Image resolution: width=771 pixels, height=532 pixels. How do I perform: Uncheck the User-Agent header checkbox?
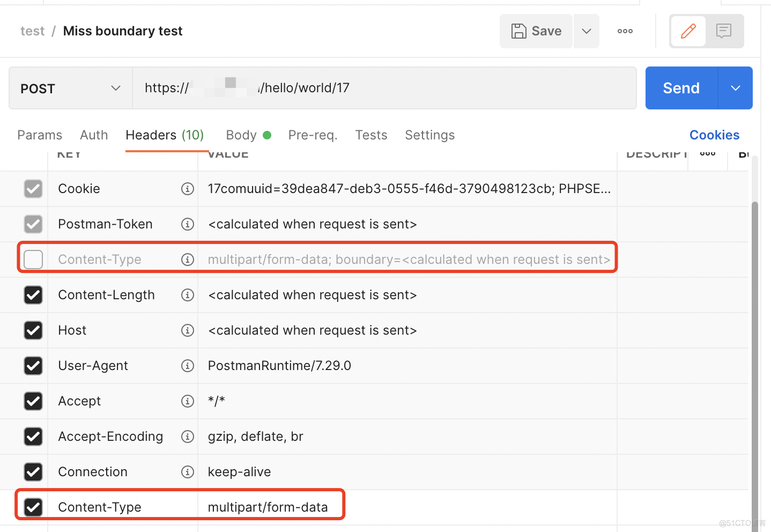tap(33, 366)
